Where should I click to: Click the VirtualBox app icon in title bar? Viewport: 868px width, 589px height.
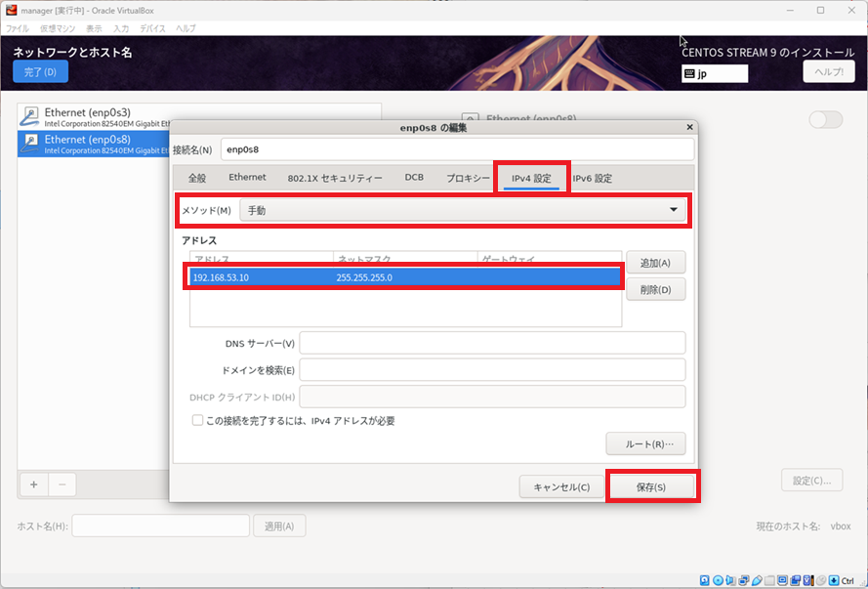(11, 10)
